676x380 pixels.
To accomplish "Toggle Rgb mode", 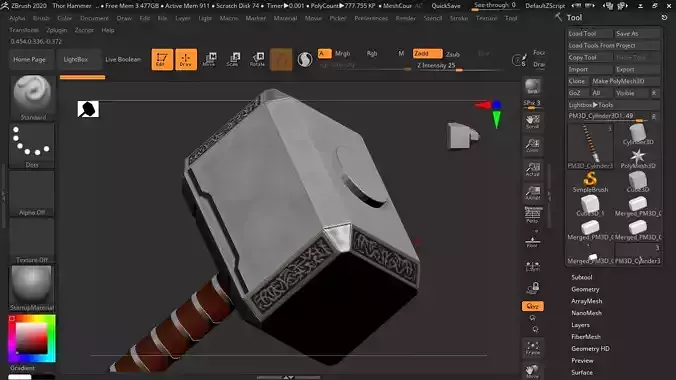I will coord(372,53).
